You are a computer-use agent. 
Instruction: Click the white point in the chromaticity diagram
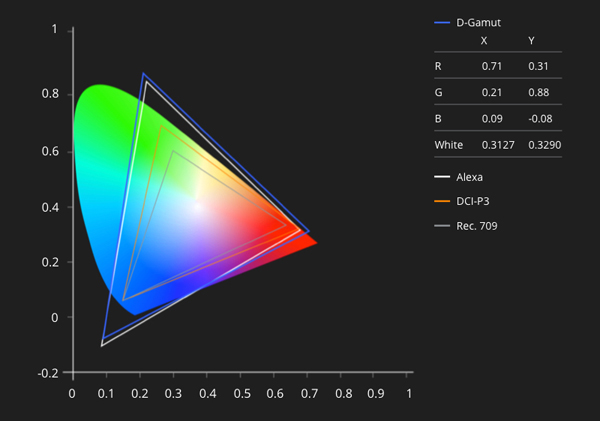click(x=197, y=207)
